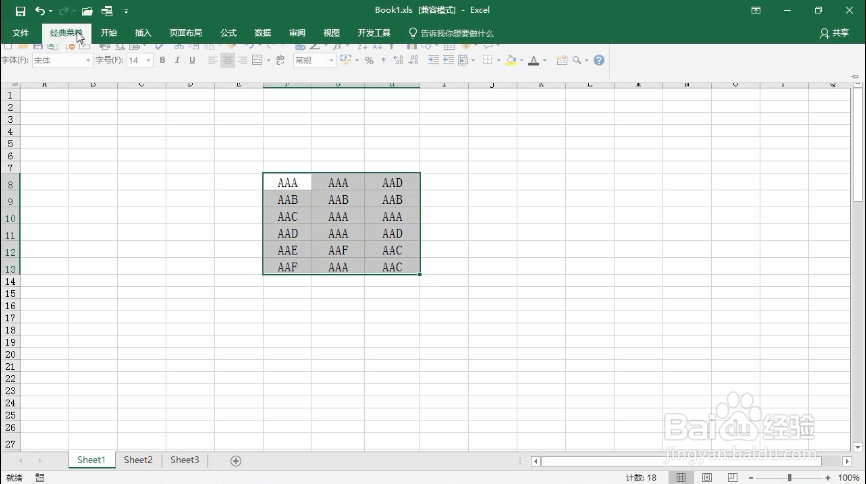Image resolution: width=866 pixels, height=484 pixels.
Task: Toggle Bold formatting
Action: coord(162,60)
